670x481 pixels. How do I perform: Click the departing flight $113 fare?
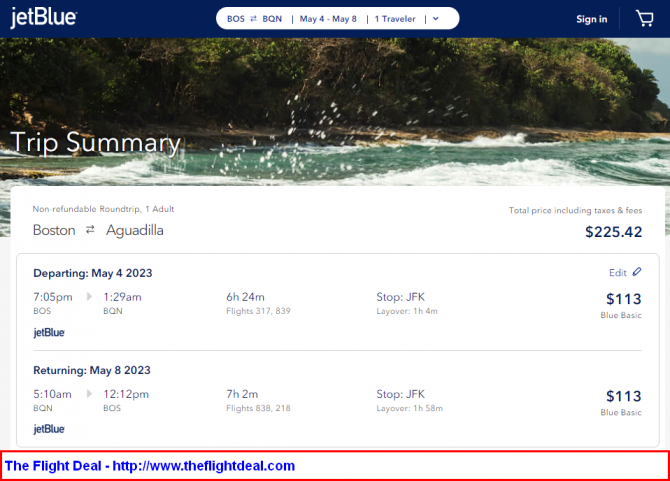pos(623,299)
